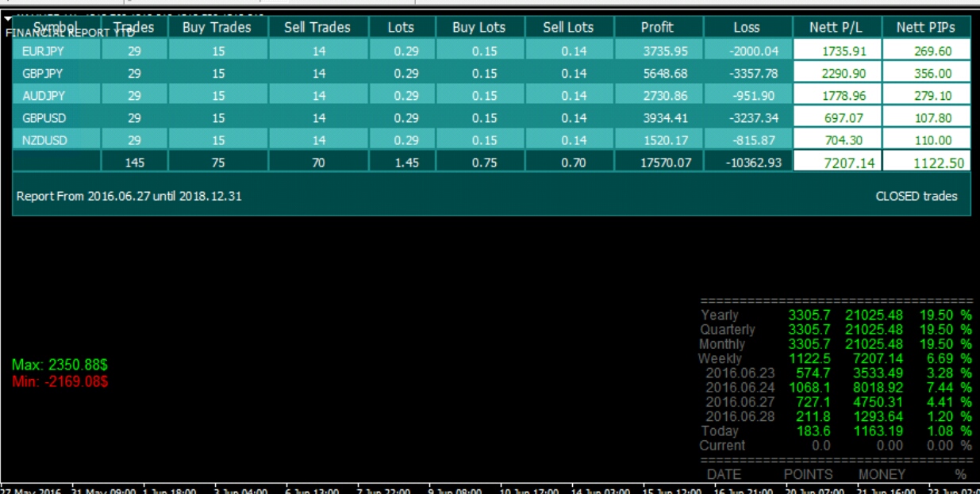Click the Nett P/L column header

click(x=836, y=27)
